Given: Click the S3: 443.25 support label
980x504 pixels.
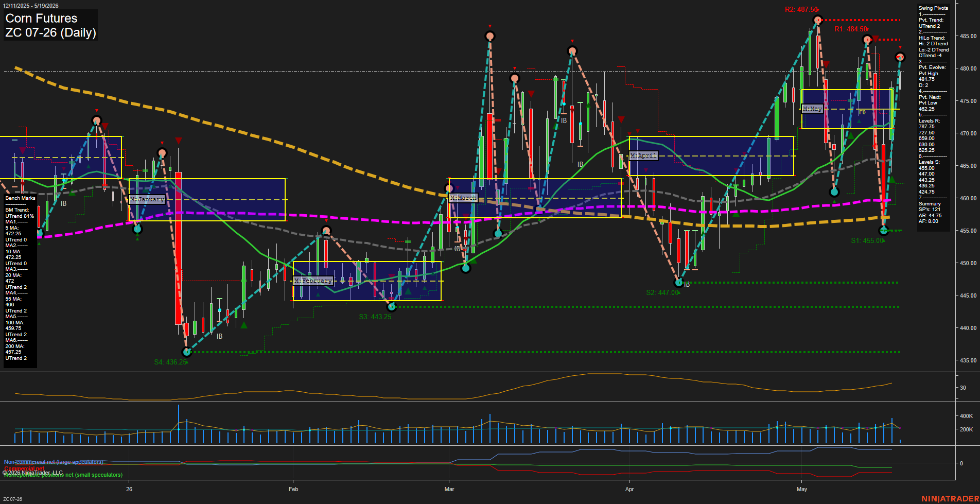Looking at the screenshot, I should [375, 317].
